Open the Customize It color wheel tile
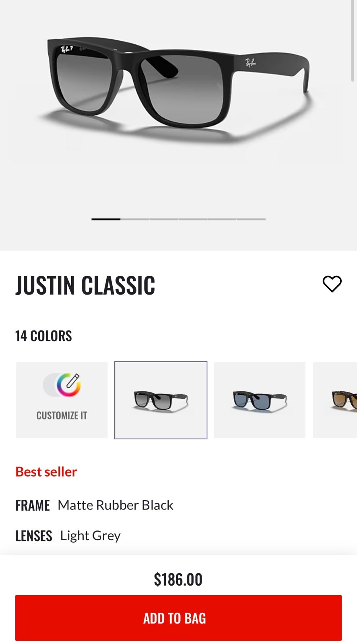The image size is (357, 644). pyautogui.click(x=62, y=400)
